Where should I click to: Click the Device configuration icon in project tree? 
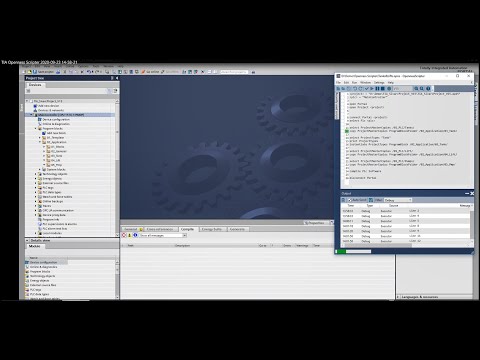coord(39,119)
